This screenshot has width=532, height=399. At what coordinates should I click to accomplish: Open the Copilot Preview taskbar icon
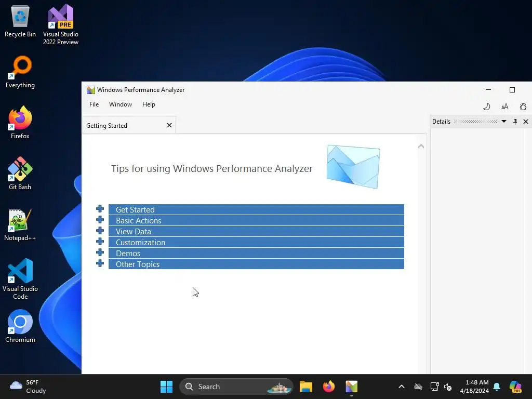pos(515,387)
